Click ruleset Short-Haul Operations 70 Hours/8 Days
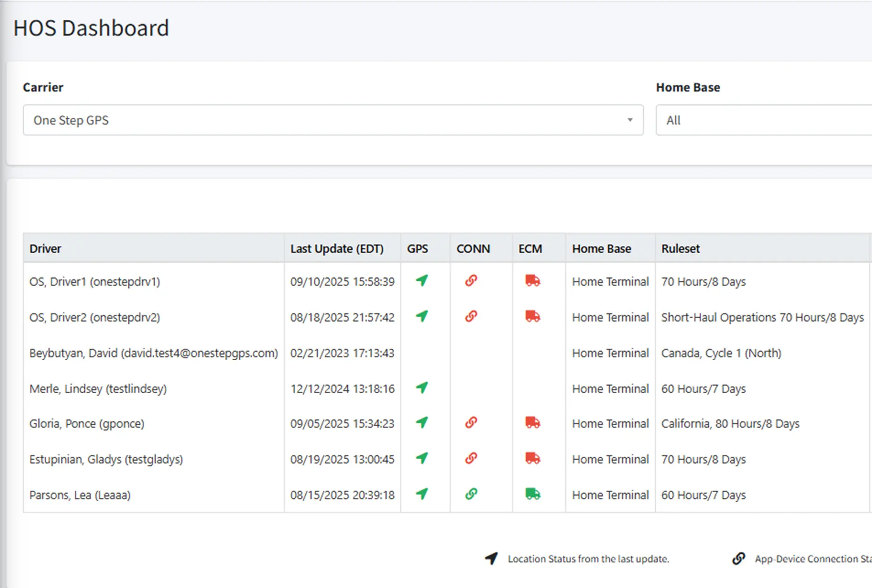872x588 pixels. 763,317
